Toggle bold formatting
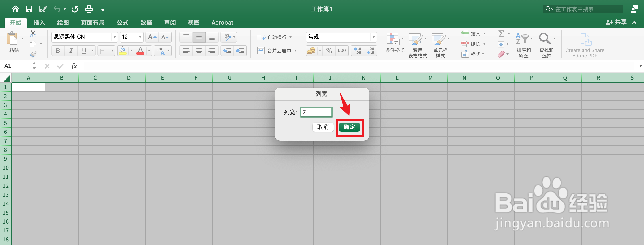The image size is (644, 245). pyautogui.click(x=58, y=50)
